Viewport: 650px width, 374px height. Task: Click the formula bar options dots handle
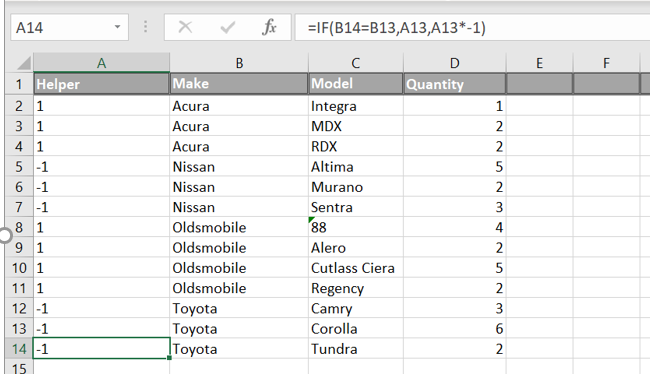click(x=145, y=27)
